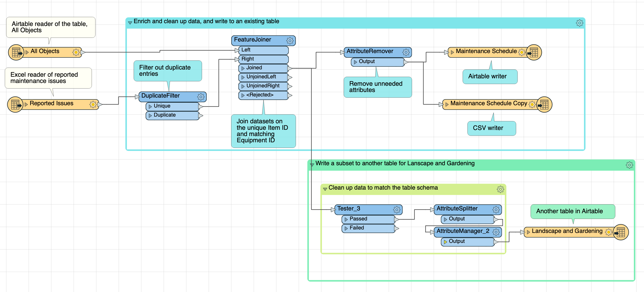Collapse the Landscape and Gardening subset bookmark
The image size is (644, 292).
[x=312, y=165]
